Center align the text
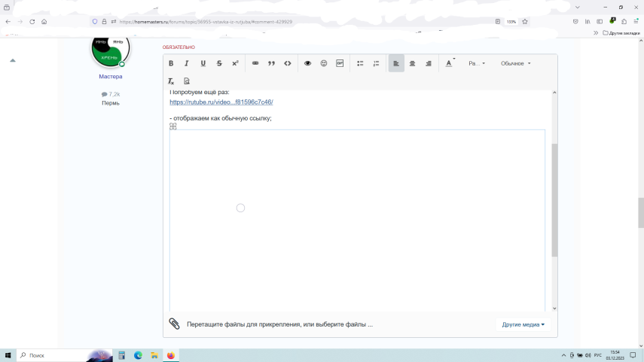Viewport: 644px width, 362px height. 412,63
